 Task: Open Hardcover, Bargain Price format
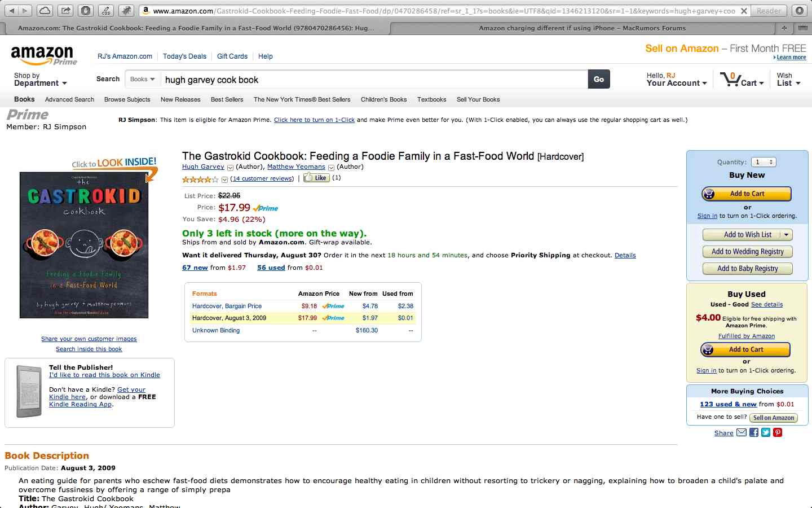click(x=227, y=306)
